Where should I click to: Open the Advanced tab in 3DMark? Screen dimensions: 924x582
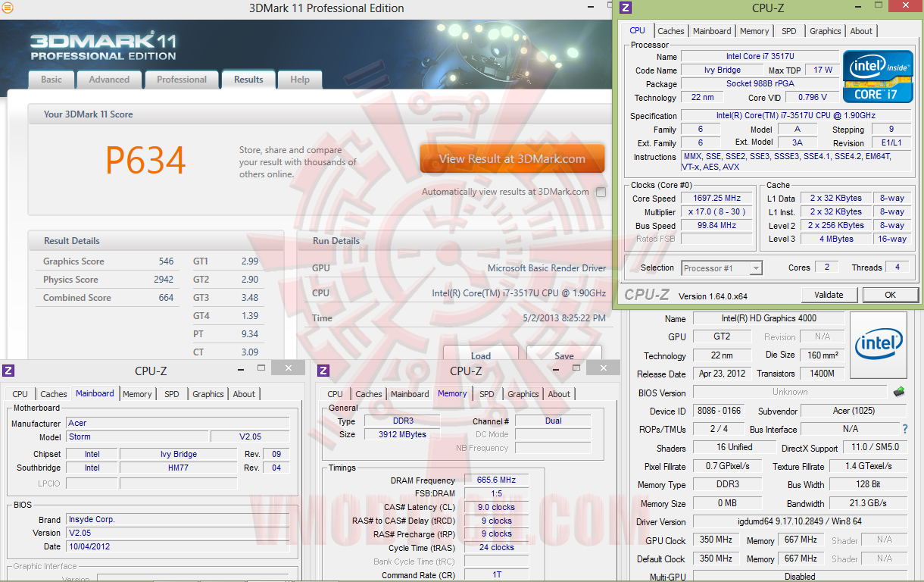[109, 80]
